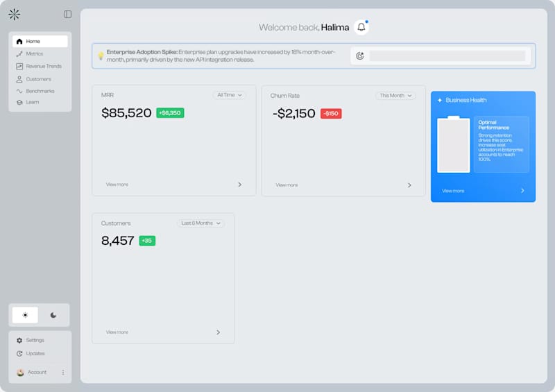This screenshot has width=555, height=392.
Task: Click the asterisk app logo
Action: pos(14,15)
